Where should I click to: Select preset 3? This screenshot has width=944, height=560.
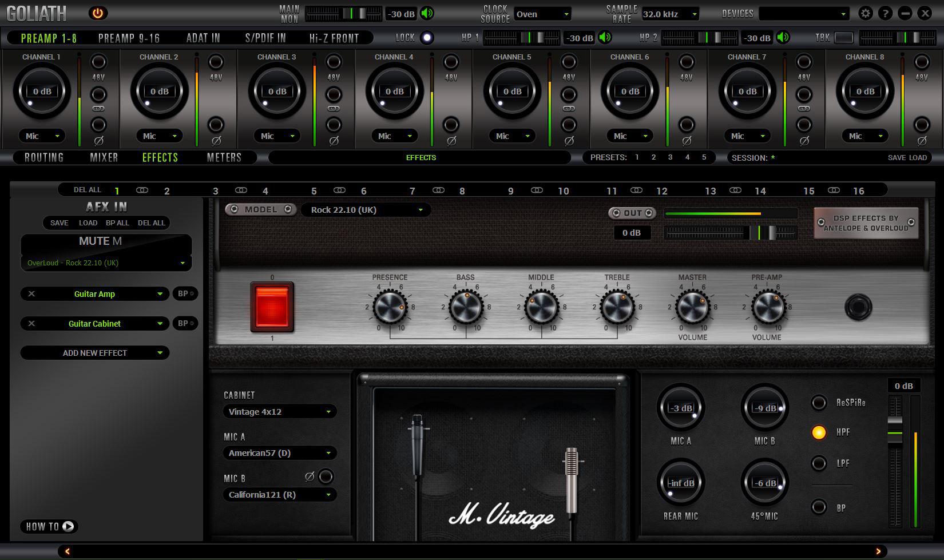point(670,157)
